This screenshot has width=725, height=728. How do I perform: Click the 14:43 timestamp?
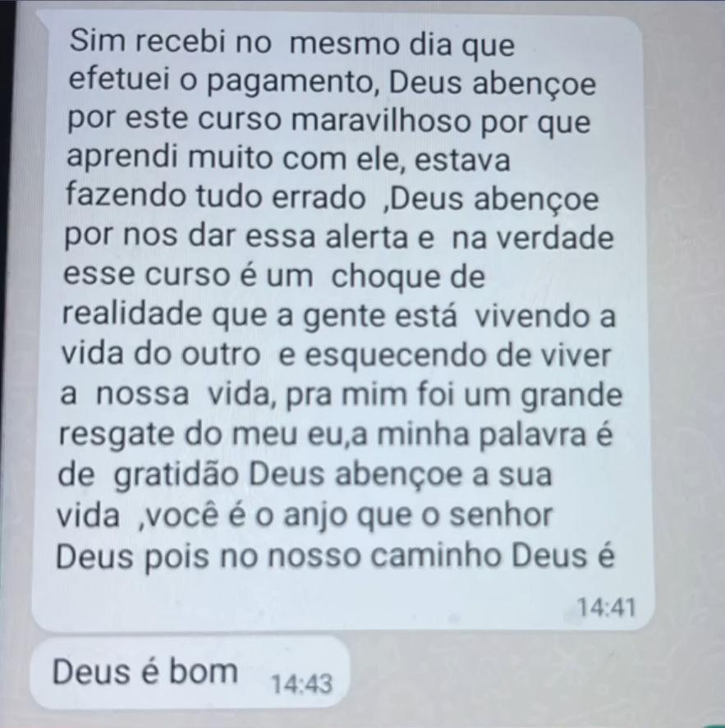[x=302, y=684]
